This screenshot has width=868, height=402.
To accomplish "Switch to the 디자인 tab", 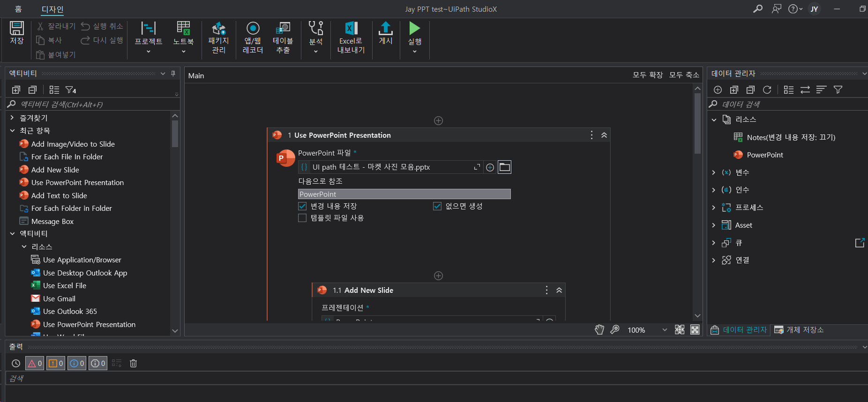I will 52,9.
